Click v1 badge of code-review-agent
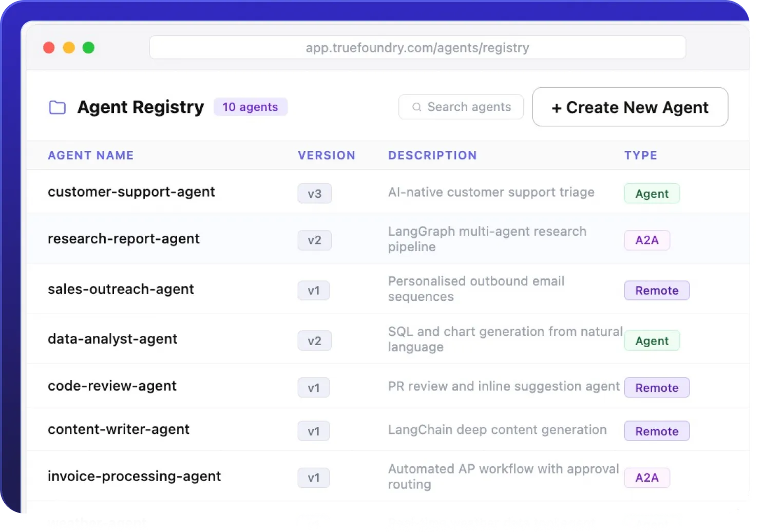This screenshot has width=764, height=532. point(314,388)
